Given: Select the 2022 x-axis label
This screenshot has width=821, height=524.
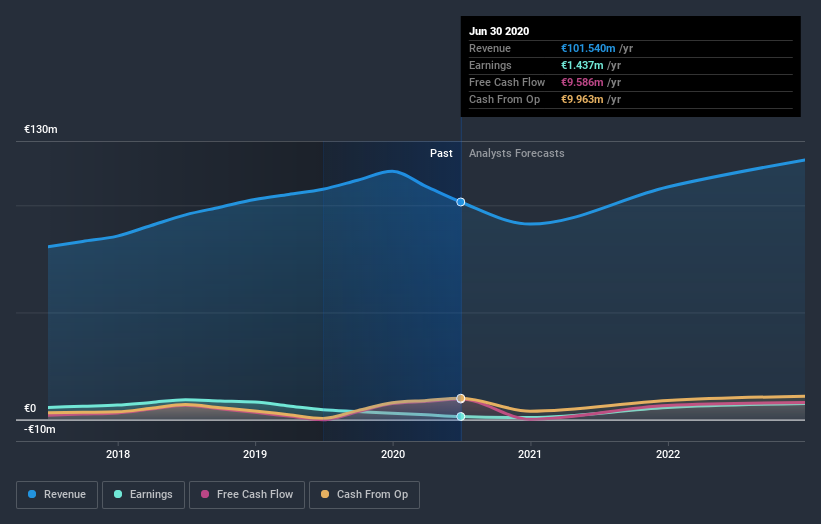Looking at the screenshot, I should click(668, 454).
